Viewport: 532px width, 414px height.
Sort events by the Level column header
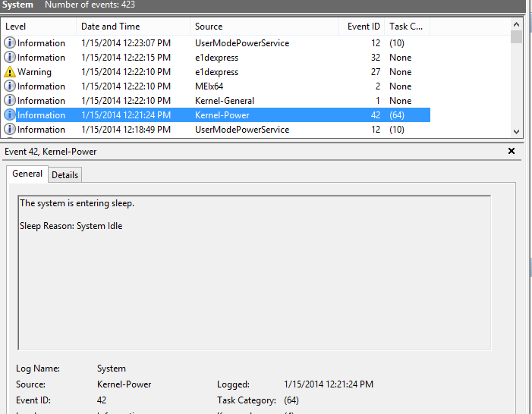tap(38, 27)
